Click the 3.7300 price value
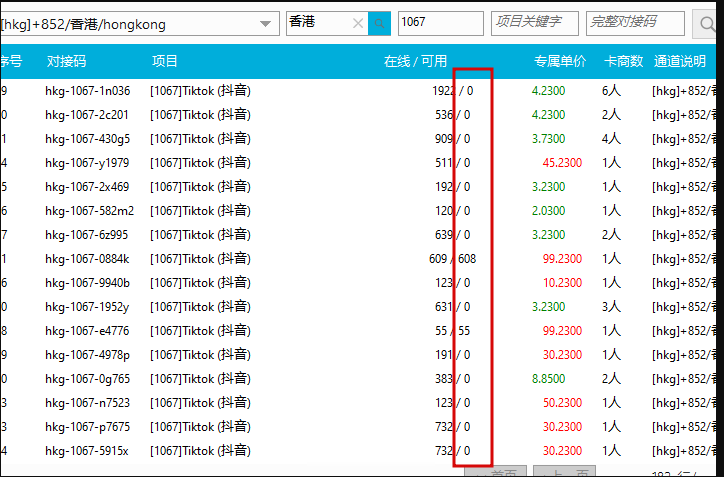The width and height of the screenshot is (724, 477). (549, 139)
